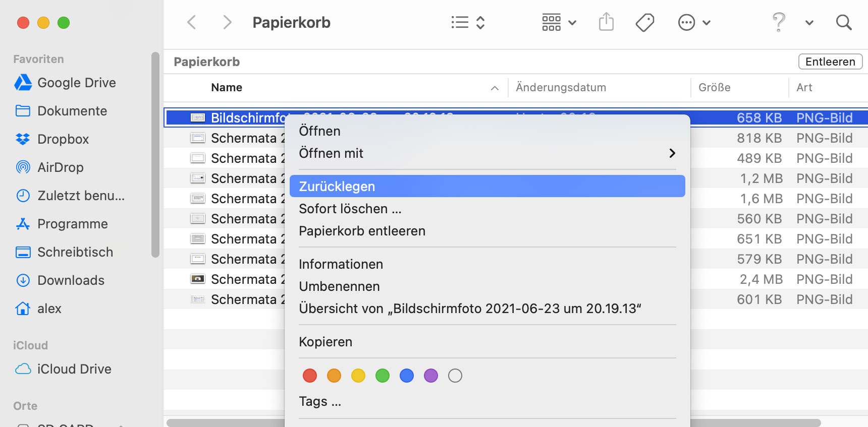868x427 pixels.
Task: Select the 1,6 MB size cell
Action: (x=761, y=199)
